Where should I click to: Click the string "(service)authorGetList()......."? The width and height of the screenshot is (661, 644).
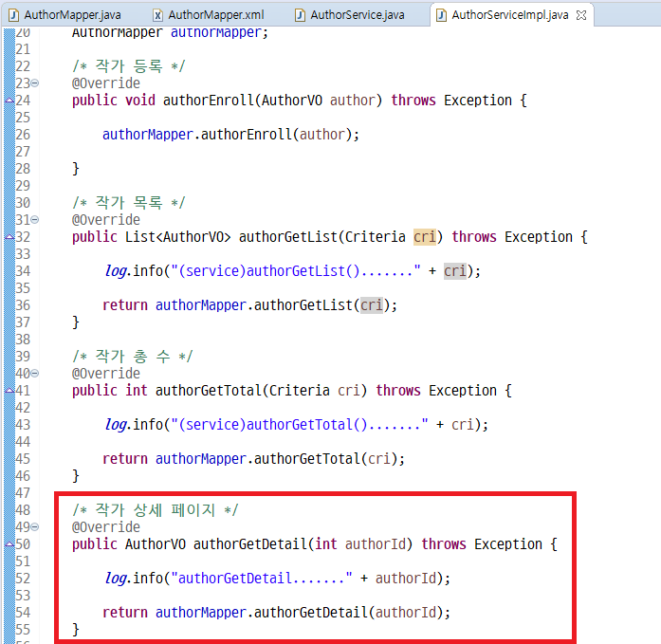point(296,271)
